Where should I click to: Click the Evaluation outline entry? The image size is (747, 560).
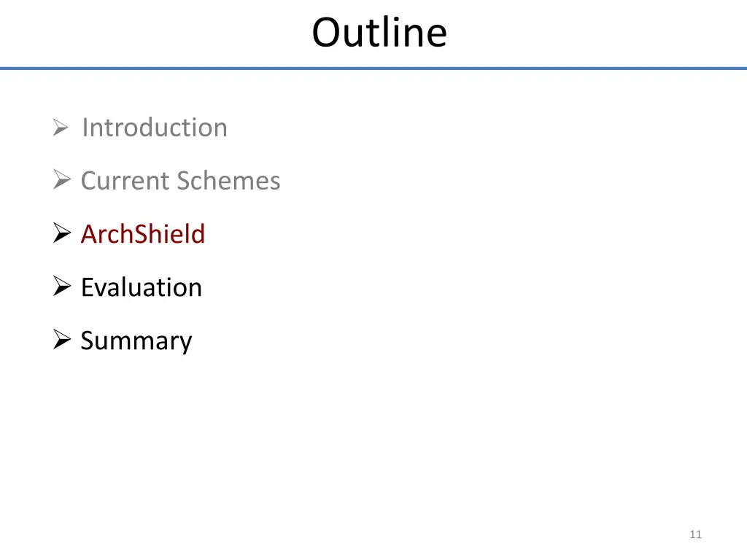142,287
